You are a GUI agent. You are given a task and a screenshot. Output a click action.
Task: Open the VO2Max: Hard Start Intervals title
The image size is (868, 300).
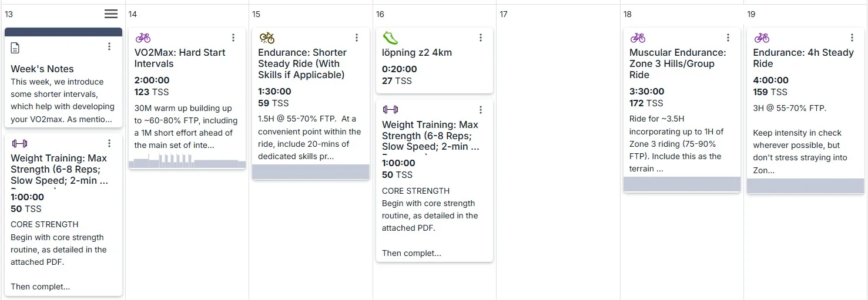[180, 58]
